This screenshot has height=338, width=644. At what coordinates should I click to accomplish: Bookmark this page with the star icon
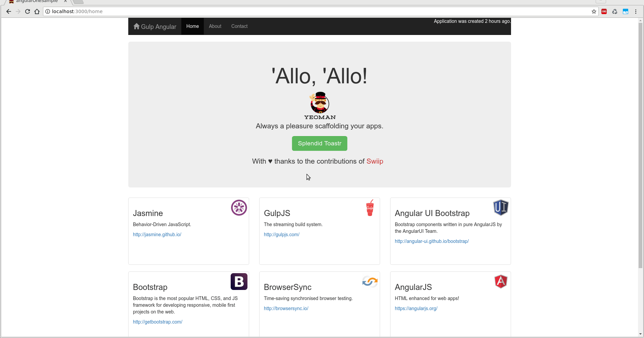point(594,11)
